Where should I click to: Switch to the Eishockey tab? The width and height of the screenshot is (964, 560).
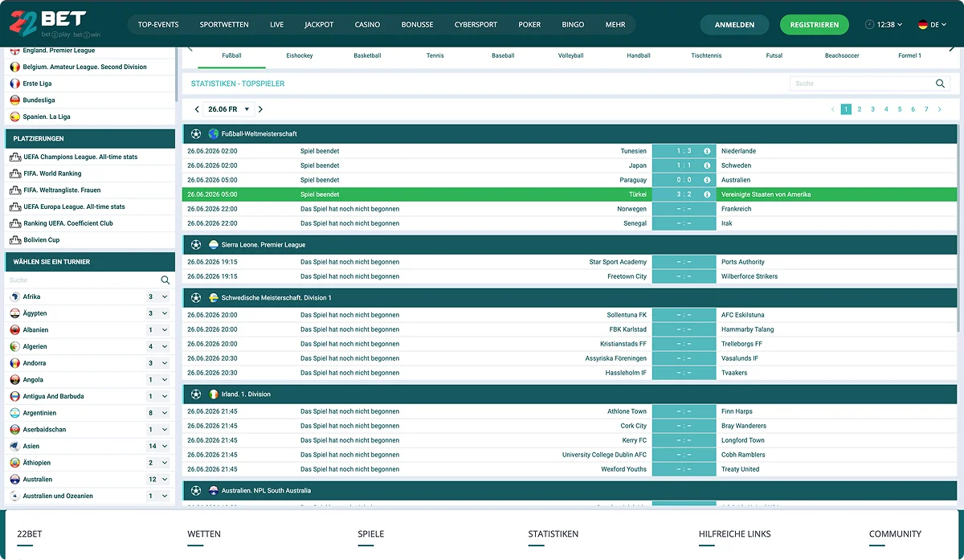click(x=300, y=55)
